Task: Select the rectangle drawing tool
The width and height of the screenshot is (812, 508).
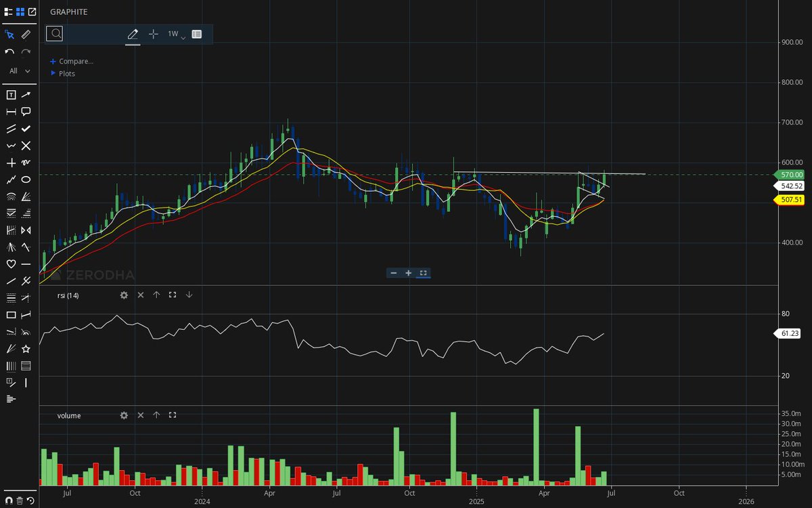Action: tap(10, 315)
